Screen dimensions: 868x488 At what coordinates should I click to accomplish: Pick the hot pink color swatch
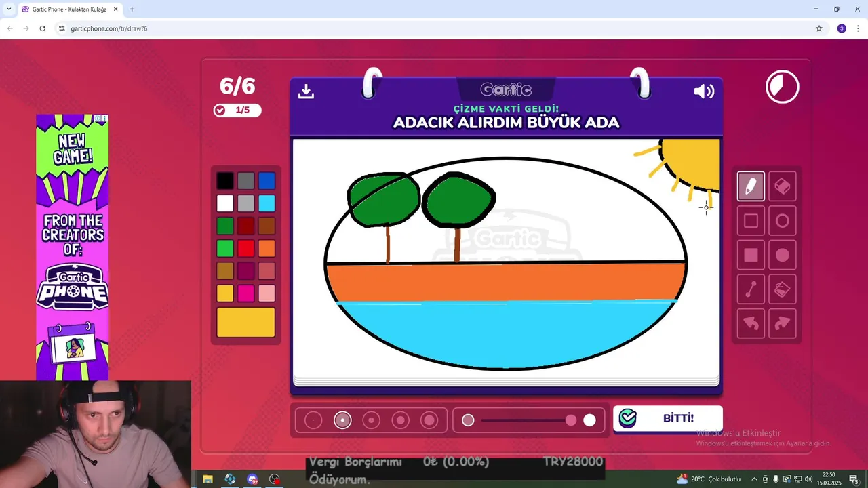click(x=245, y=293)
